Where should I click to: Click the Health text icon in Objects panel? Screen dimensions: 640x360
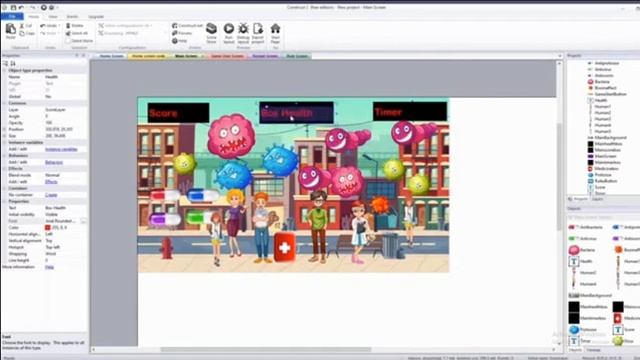coord(574,261)
